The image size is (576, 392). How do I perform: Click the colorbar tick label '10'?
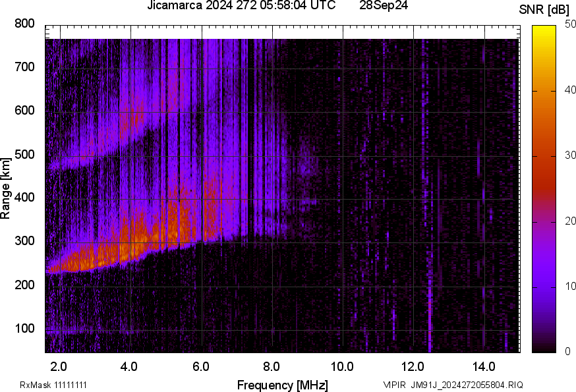(570, 286)
